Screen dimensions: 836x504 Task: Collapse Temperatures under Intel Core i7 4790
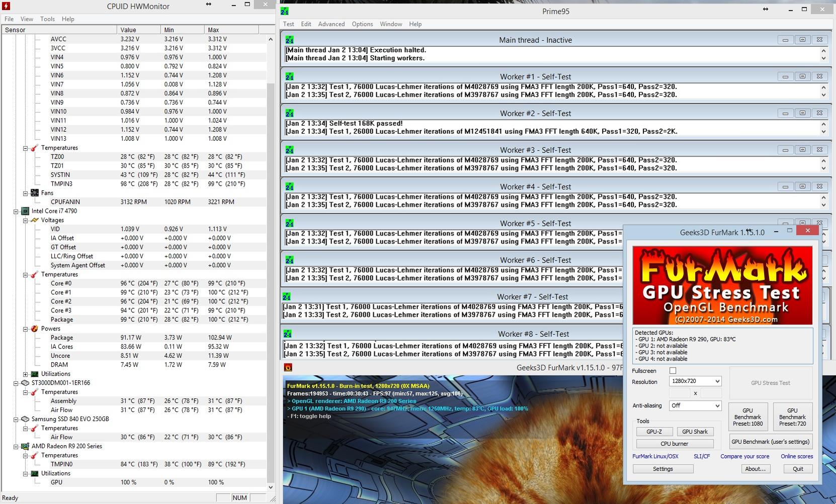tap(25, 275)
